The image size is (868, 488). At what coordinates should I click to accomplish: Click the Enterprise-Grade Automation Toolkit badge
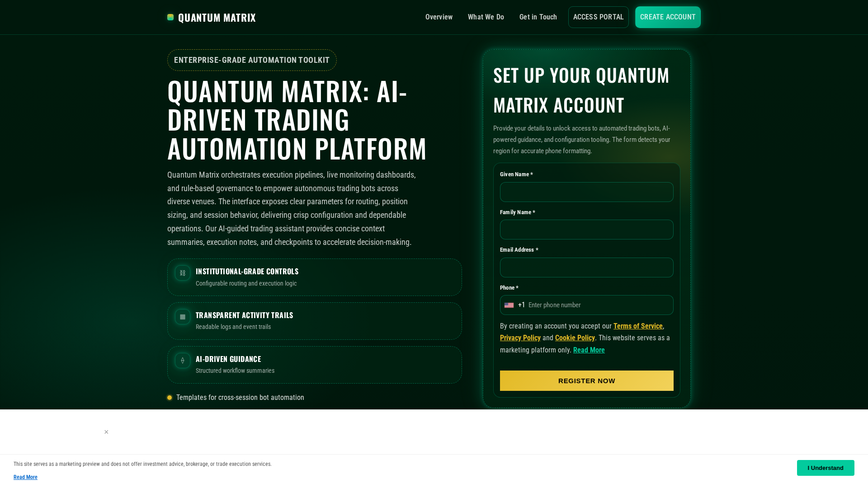[x=252, y=60]
